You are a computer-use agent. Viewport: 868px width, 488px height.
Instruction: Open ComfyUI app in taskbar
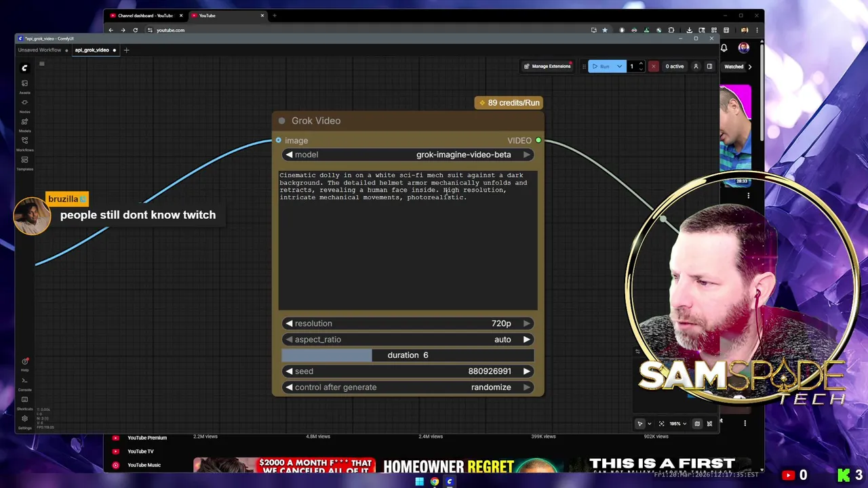point(449,482)
